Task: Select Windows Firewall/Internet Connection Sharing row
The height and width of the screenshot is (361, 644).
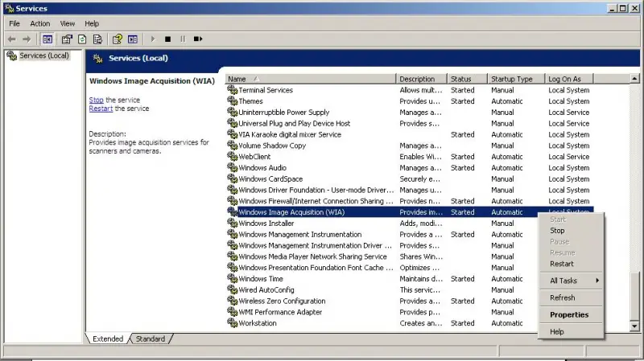Action: [x=409, y=201]
